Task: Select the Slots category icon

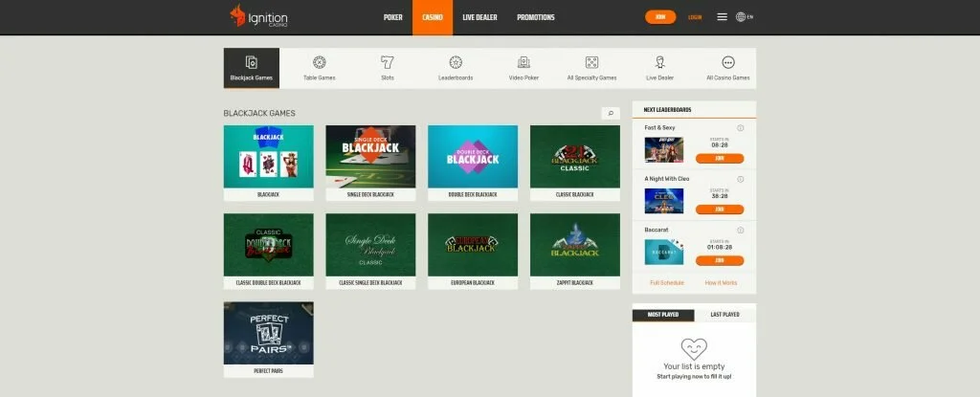Action: coord(388,62)
